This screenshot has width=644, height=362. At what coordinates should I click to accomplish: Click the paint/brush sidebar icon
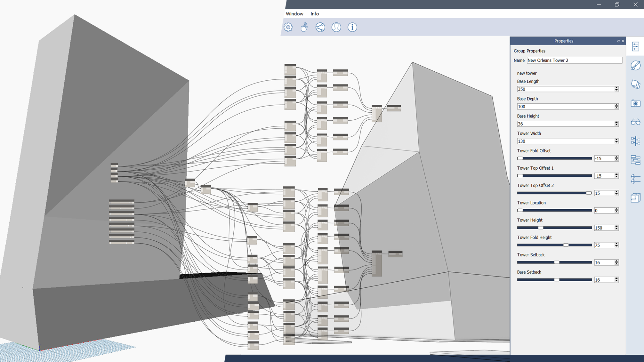(x=636, y=65)
